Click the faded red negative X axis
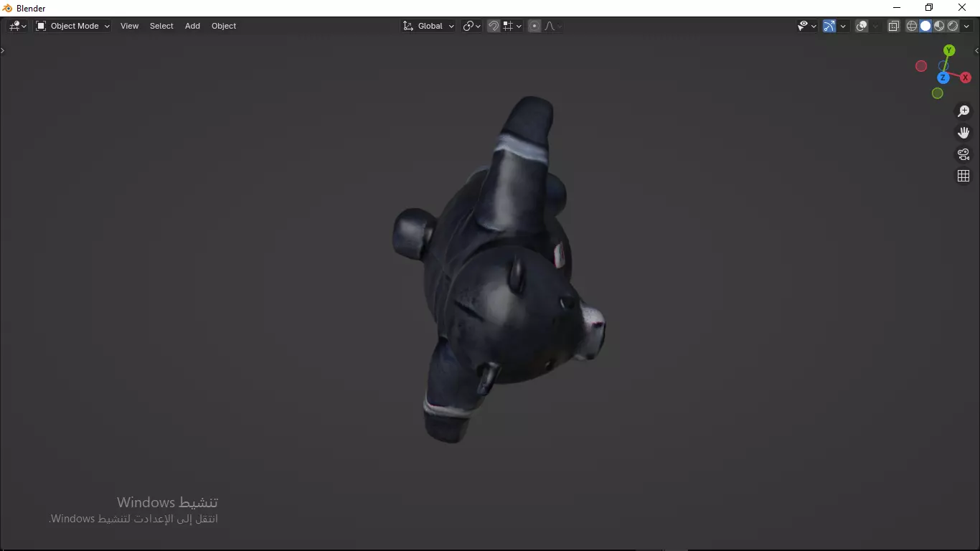The height and width of the screenshot is (551, 980). (921, 66)
